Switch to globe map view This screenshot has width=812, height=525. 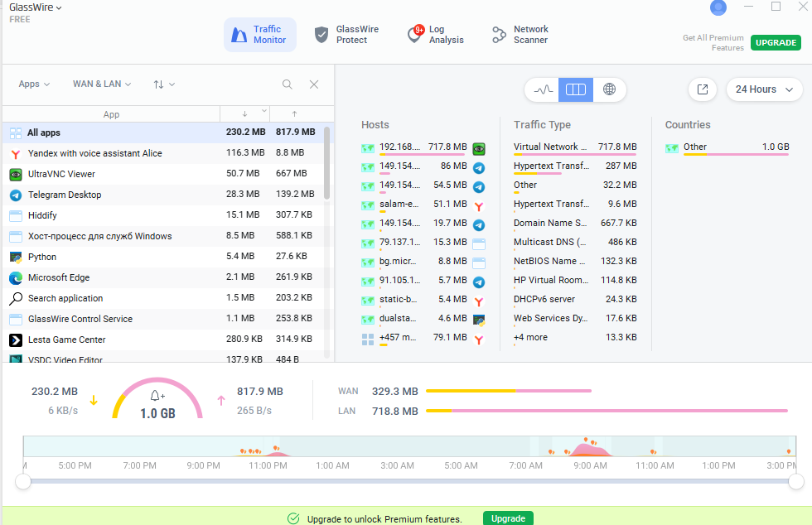tap(610, 89)
